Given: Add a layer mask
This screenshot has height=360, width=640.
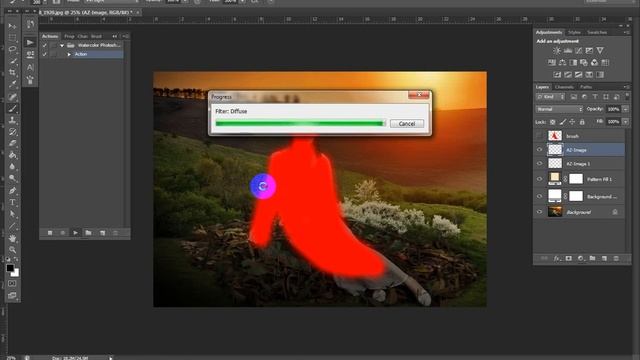Looking at the screenshot, I should click(x=569, y=258).
